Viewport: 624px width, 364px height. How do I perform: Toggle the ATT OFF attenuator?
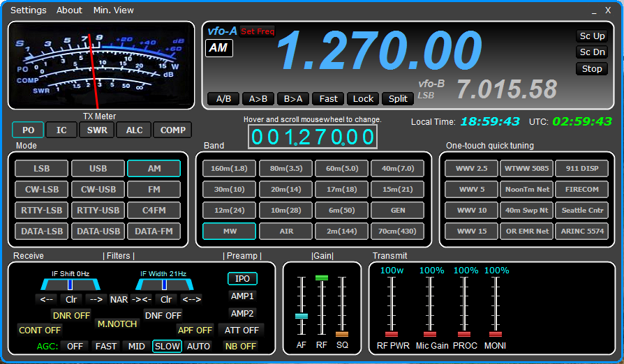(x=242, y=330)
